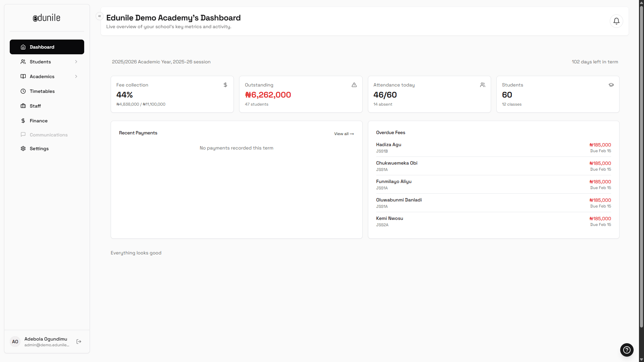Click the warning icon on Outstanding card
The image size is (644, 362).
point(354,85)
